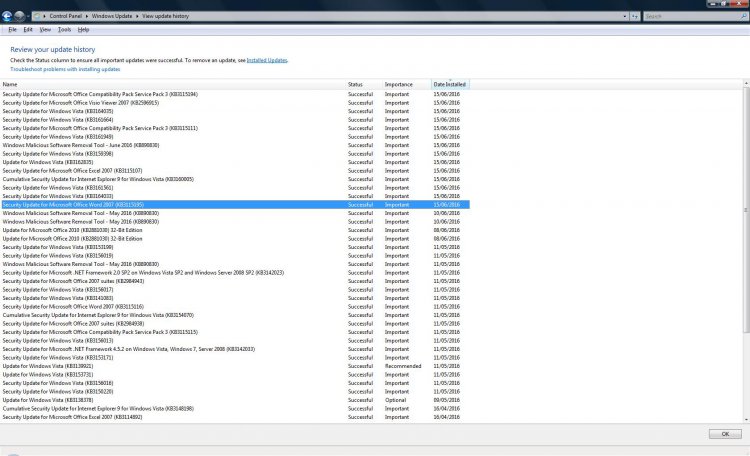This screenshot has height=456, width=750.
Task: Select the Visio Viewer 2007 security update row
Action: tap(235, 103)
